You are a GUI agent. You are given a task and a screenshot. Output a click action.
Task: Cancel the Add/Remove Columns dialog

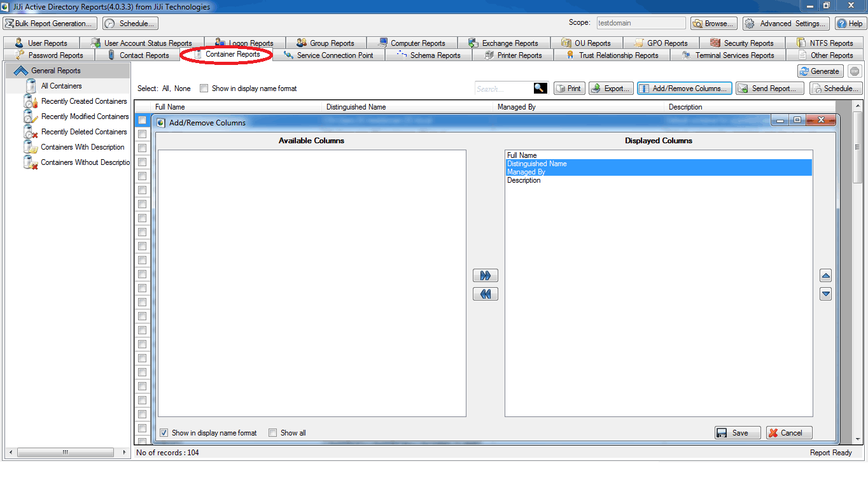(x=789, y=433)
